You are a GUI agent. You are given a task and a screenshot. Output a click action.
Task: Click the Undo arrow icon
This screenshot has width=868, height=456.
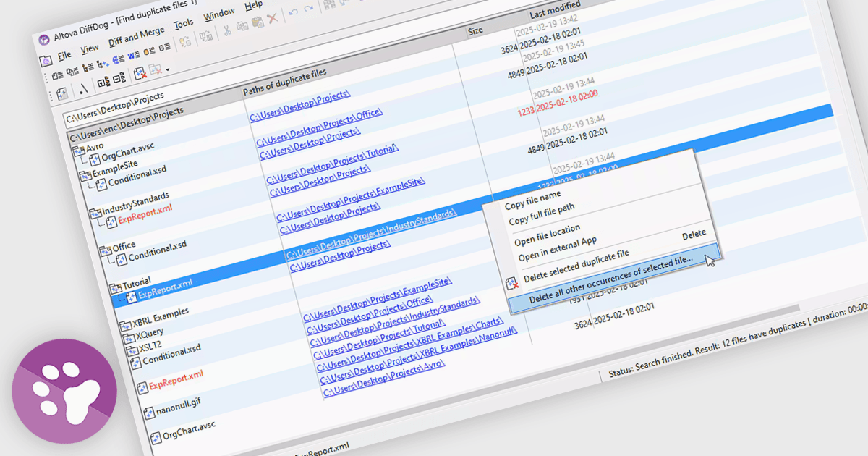coord(293,13)
